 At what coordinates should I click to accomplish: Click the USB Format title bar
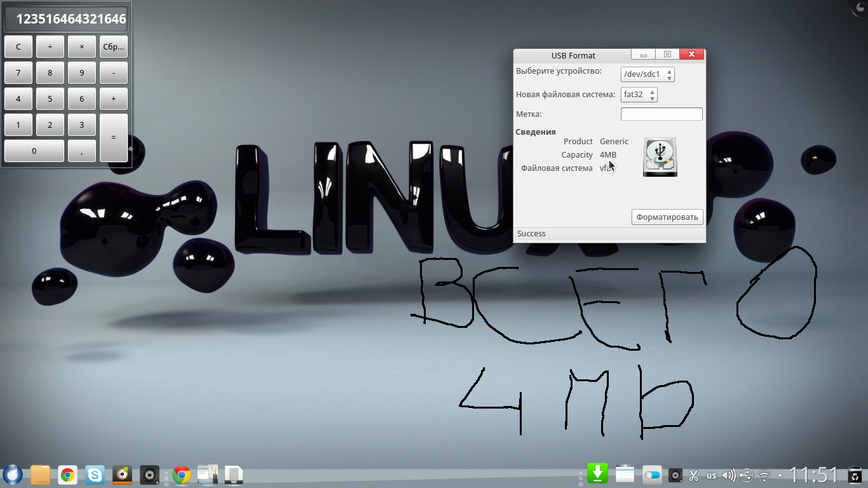573,55
